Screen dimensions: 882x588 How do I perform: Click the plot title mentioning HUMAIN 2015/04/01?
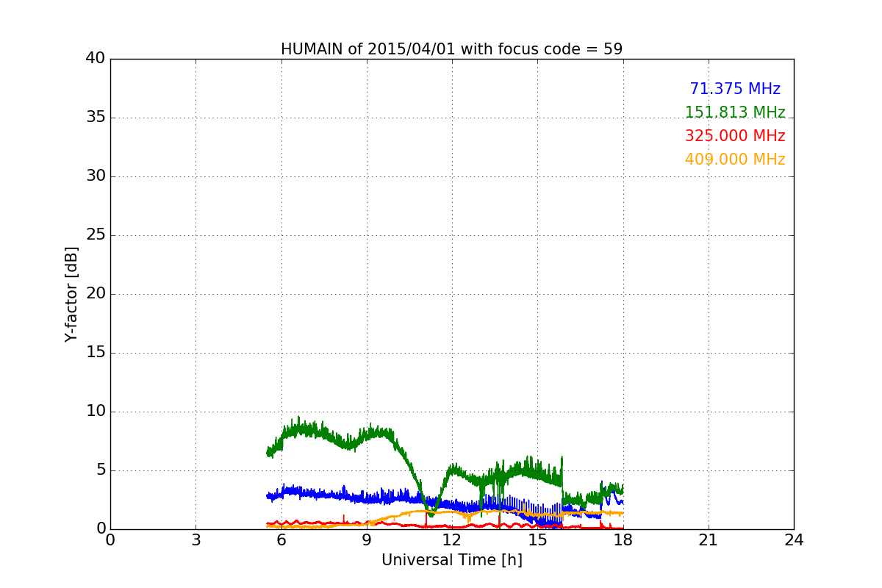click(451, 49)
